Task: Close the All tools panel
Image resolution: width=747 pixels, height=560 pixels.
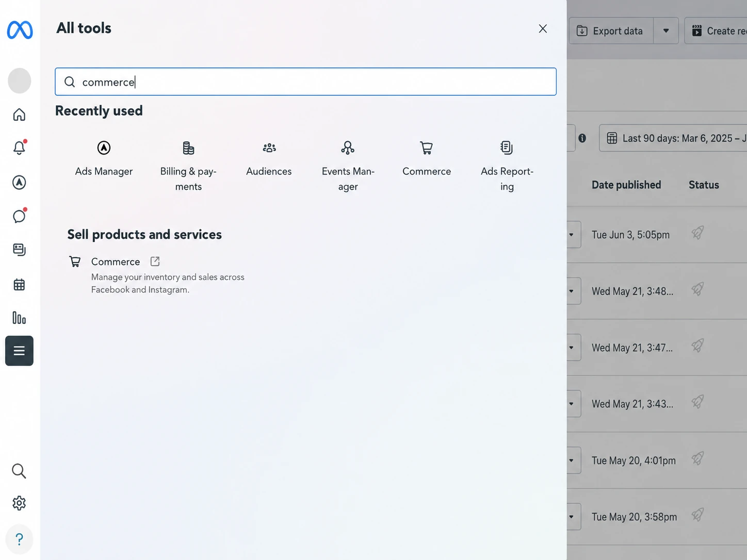Action: [x=543, y=29]
